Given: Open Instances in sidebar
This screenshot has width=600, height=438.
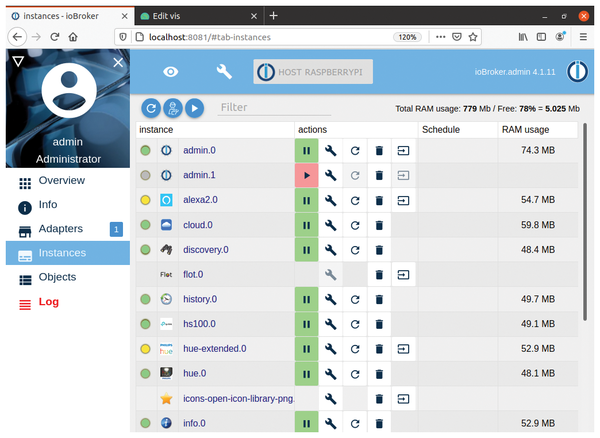Looking at the screenshot, I should [68, 253].
